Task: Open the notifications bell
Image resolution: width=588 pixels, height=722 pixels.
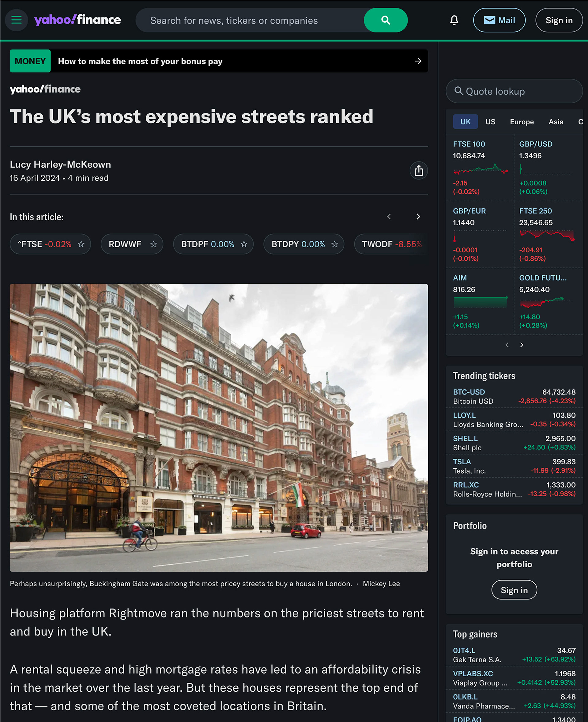Action: (x=454, y=20)
